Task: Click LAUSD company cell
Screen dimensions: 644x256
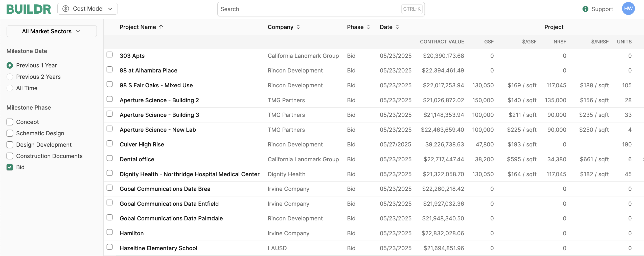Action: pyautogui.click(x=277, y=248)
